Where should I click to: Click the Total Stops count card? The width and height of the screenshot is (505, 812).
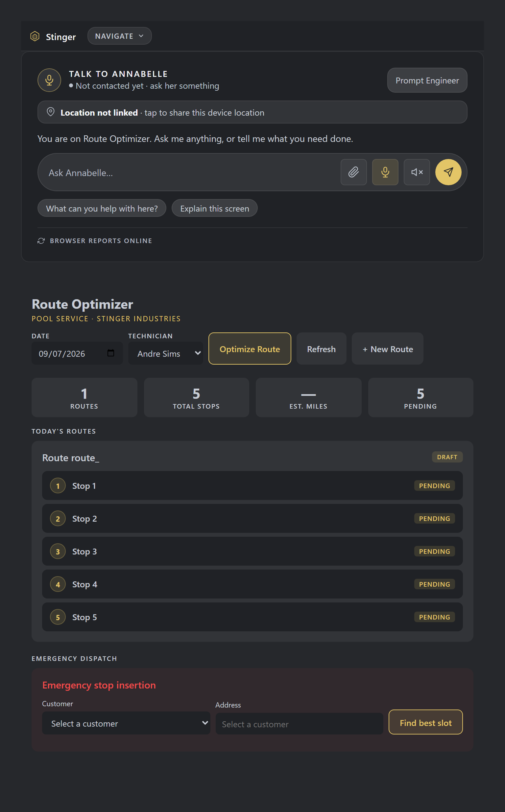(x=196, y=398)
